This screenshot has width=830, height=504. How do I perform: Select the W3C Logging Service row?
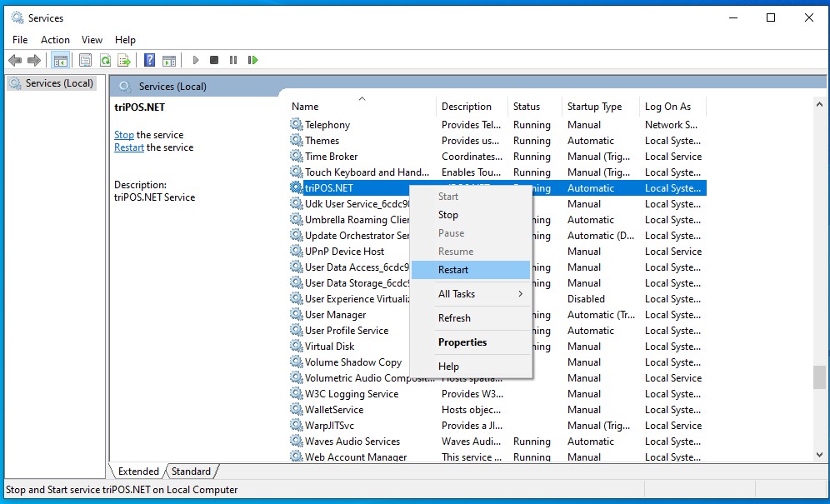coord(497,393)
